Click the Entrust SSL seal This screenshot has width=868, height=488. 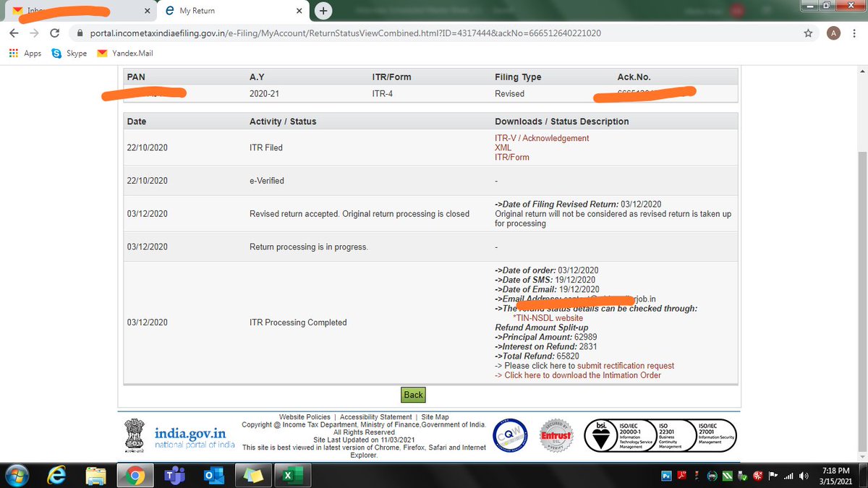[x=557, y=437]
